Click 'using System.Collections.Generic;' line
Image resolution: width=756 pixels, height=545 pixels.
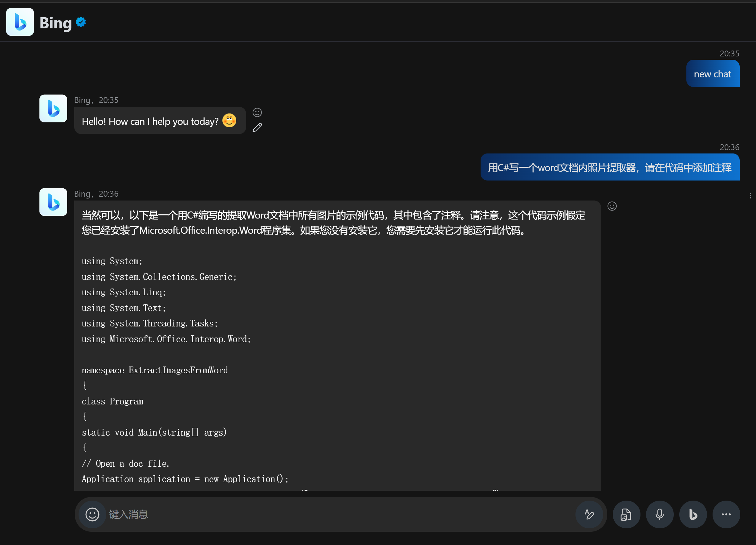pyautogui.click(x=159, y=277)
